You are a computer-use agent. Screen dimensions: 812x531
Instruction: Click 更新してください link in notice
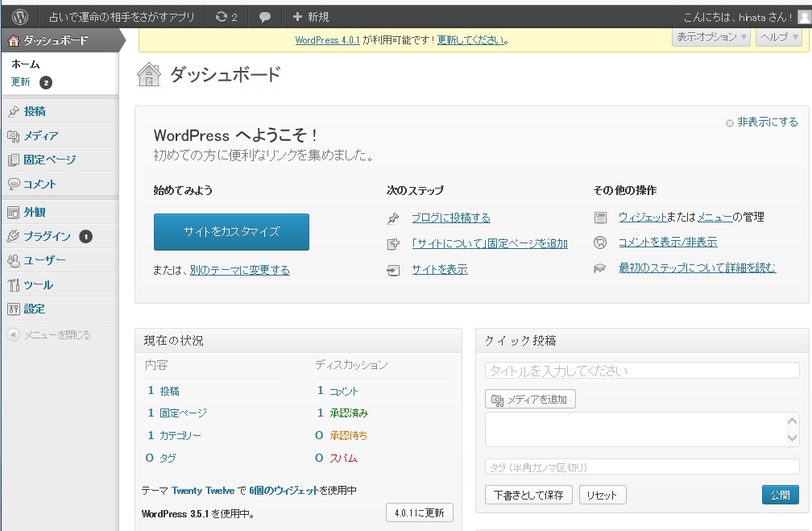(x=471, y=40)
